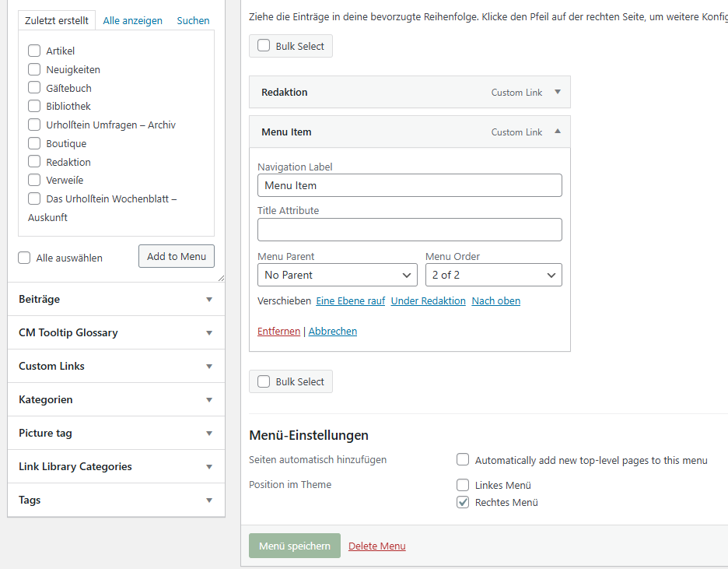The height and width of the screenshot is (569, 728).
Task: Expand the Redaktion menu item arrow
Action: 557,92
